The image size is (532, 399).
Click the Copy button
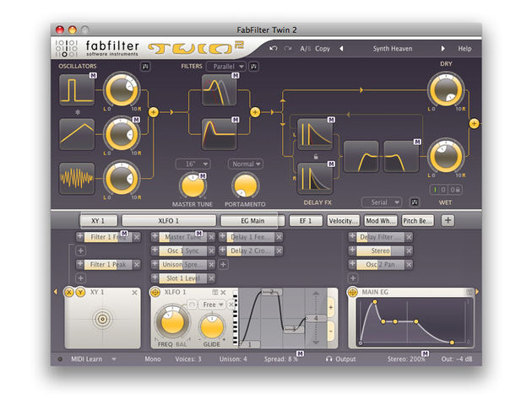click(x=323, y=49)
